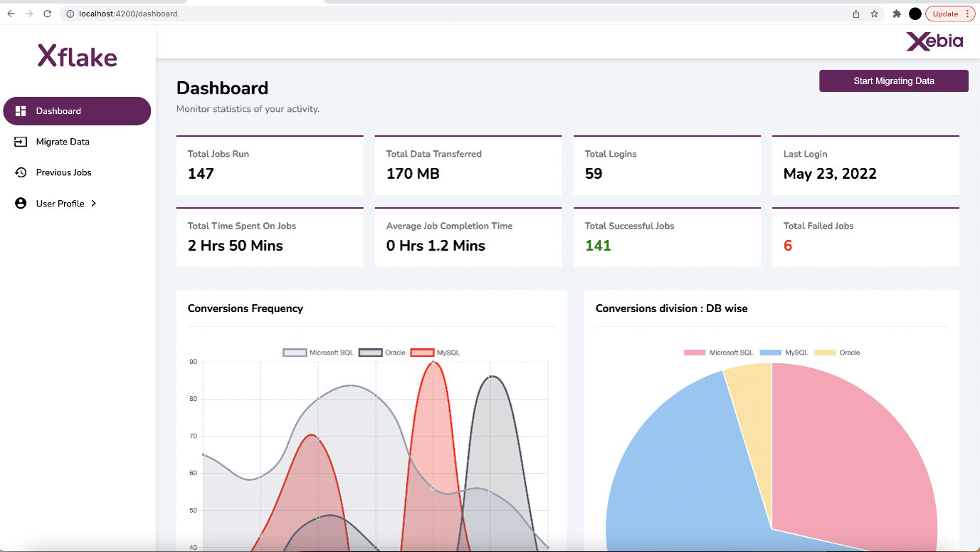980x552 pixels.
Task: Click the Xebia logo in header
Action: click(x=934, y=41)
